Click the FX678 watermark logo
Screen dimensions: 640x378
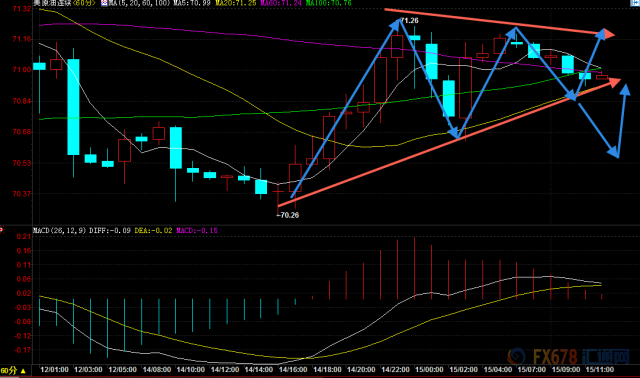(x=569, y=357)
